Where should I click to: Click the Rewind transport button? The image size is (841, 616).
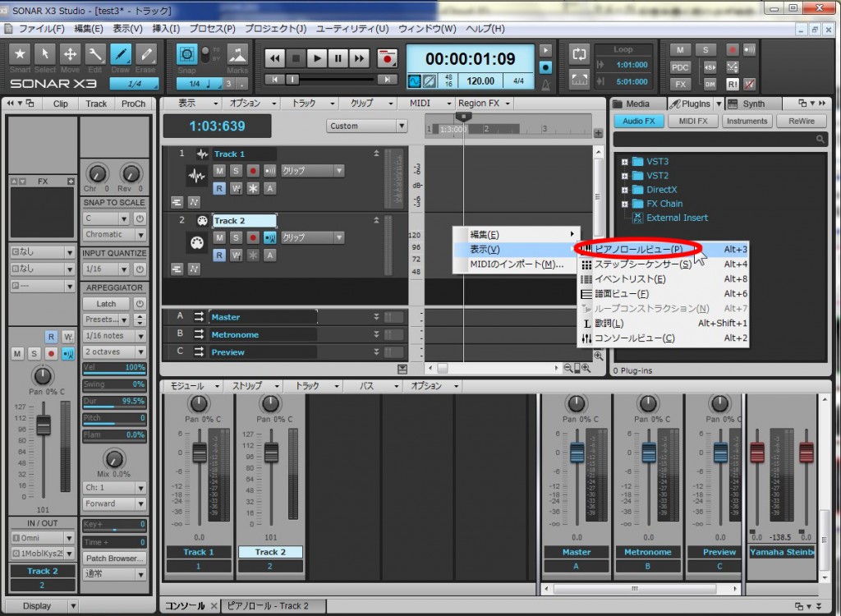tap(274, 58)
